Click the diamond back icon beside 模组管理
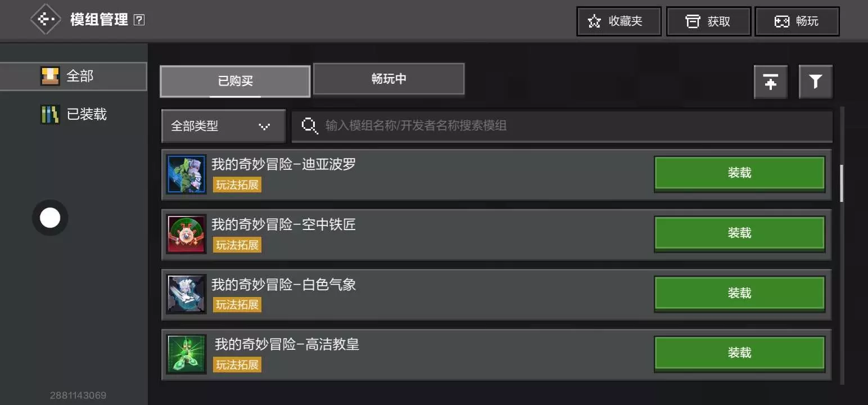This screenshot has width=868, height=405. pos(46,20)
